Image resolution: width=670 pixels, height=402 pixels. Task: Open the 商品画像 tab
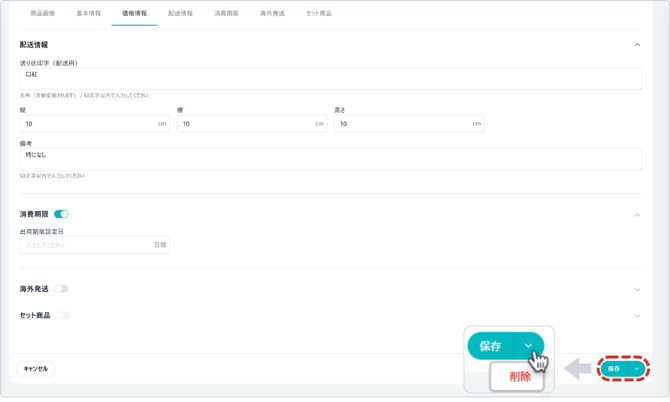click(43, 14)
